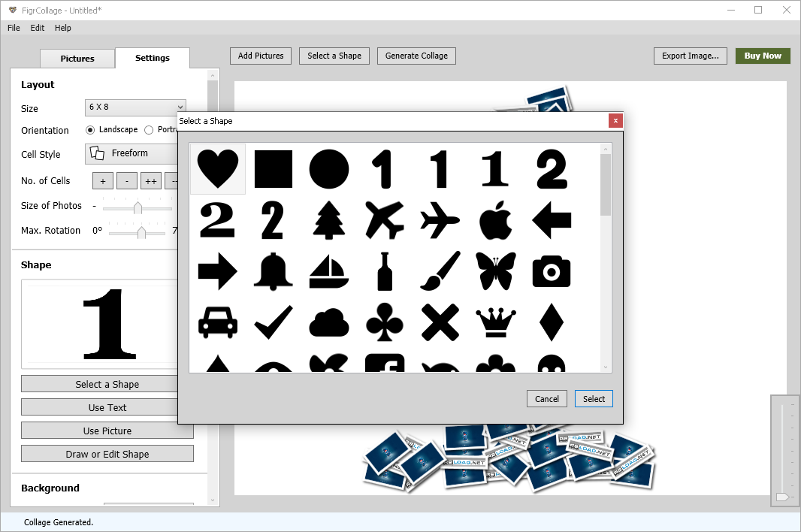This screenshot has width=801, height=532.
Task: Switch to the Pictures tab
Action: click(x=77, y=59)
